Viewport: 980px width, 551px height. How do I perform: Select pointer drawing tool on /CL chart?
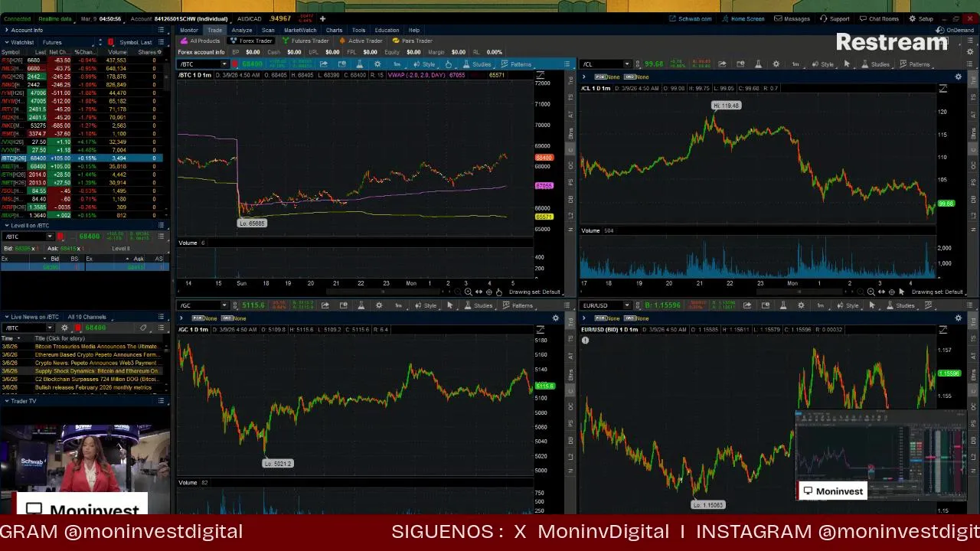click(847, 64)
